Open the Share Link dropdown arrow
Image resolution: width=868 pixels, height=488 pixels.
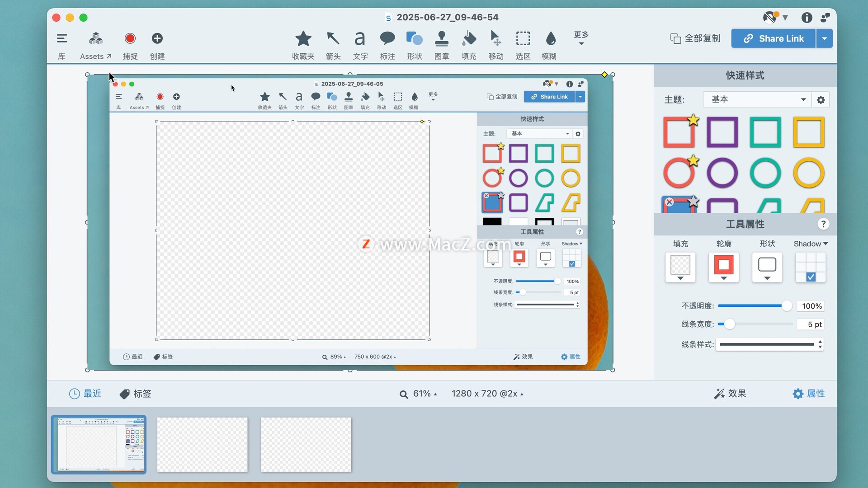(x=825, y=38)
